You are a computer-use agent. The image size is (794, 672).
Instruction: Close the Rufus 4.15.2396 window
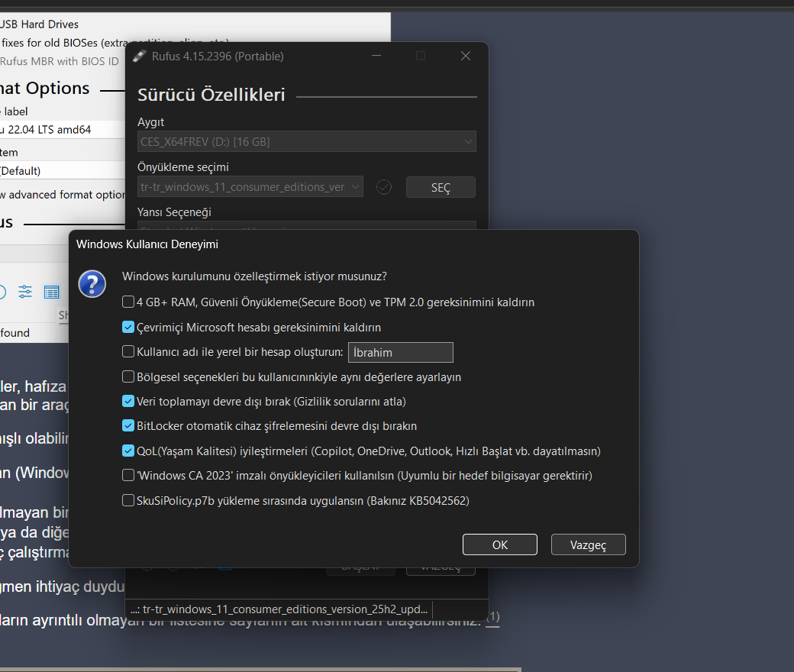click(x=466, y=56)
